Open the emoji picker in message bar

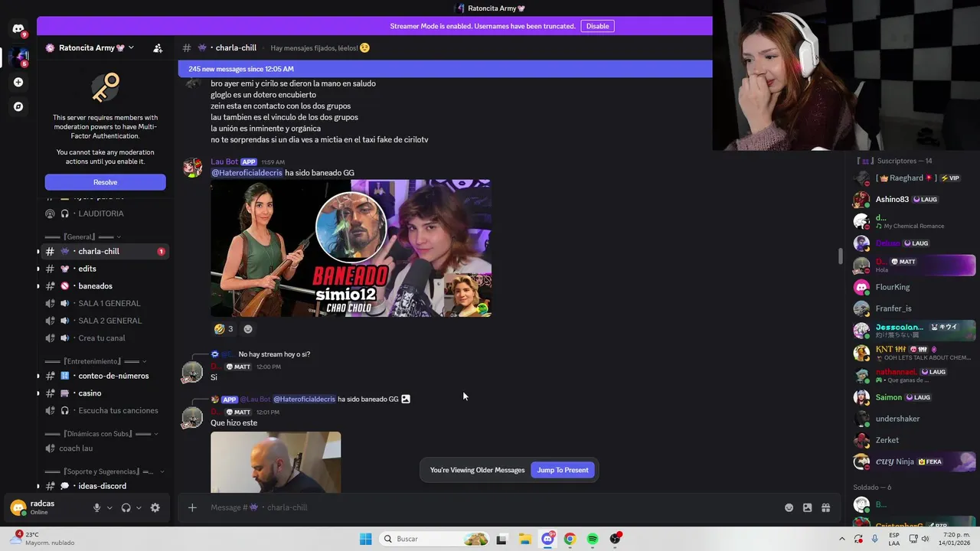click(x=789, y=507)
